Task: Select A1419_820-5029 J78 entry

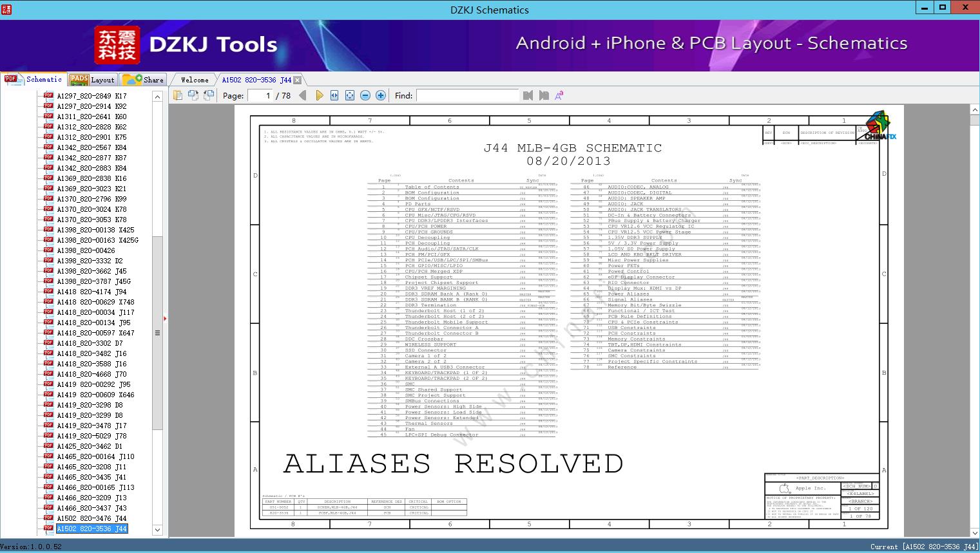Action: click(x=91, y=436)
